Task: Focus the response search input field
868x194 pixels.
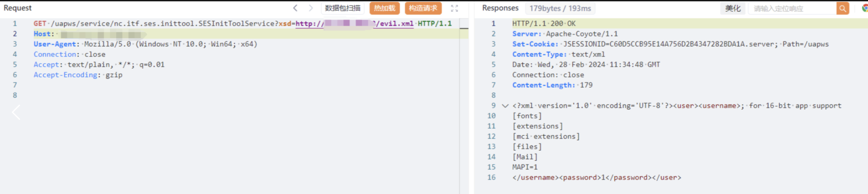Action: [x=793, y=8]
